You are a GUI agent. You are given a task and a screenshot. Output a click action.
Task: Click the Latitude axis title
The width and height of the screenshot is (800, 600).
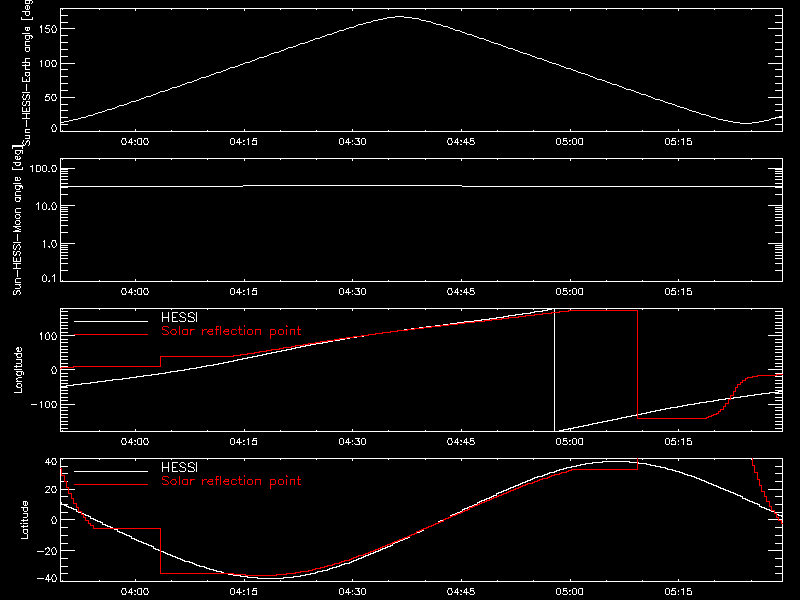click(x=24, y=520)
